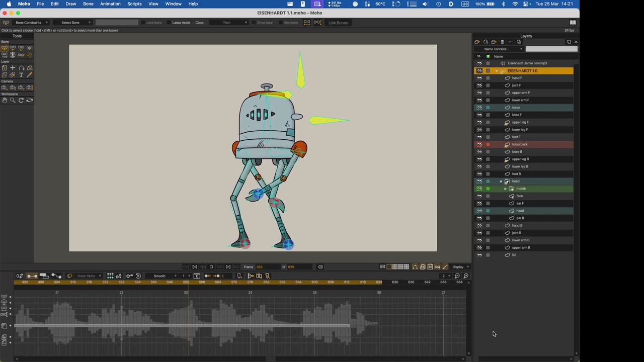Screen dimensions: 644x362
Task: Open the Scripts menu
Action: coord(134,4)
